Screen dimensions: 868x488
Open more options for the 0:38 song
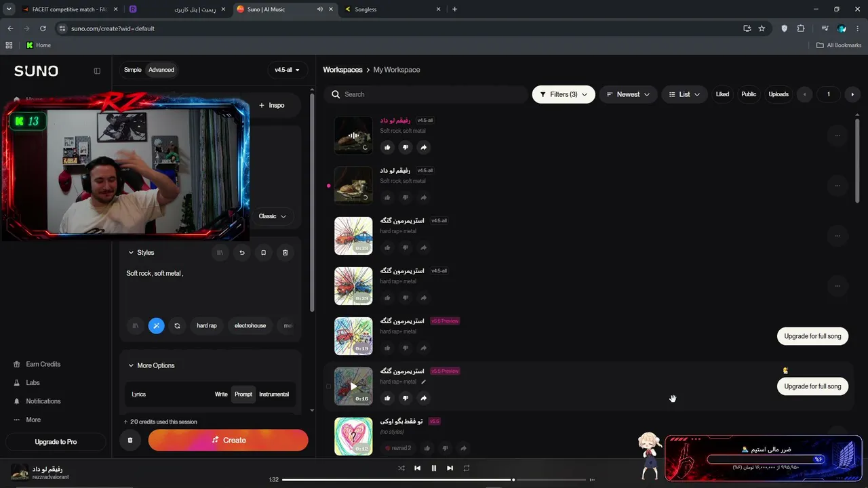(837, 236)
